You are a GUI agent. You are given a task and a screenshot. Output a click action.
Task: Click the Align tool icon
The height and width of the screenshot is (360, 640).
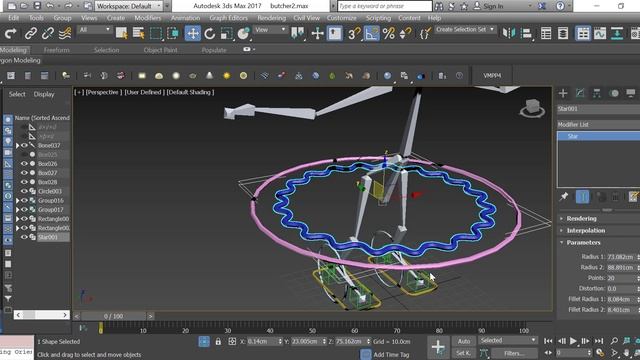pos(526,33)
